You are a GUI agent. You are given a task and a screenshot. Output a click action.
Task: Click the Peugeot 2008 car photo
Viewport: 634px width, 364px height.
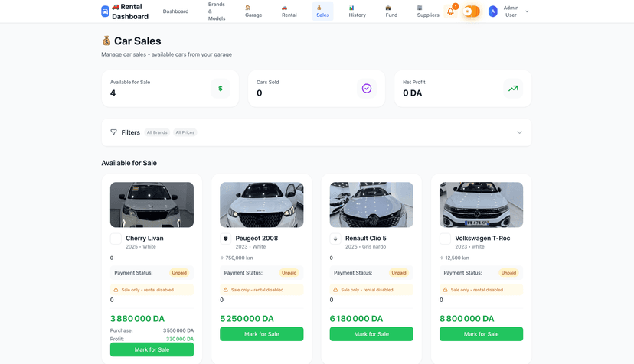262,204
